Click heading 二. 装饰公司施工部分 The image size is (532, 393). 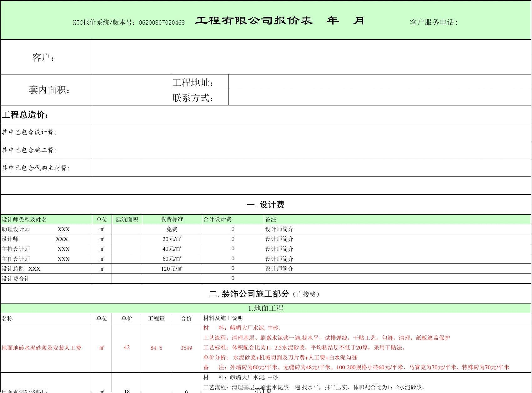pyautogui.click(x=264, y=294)
